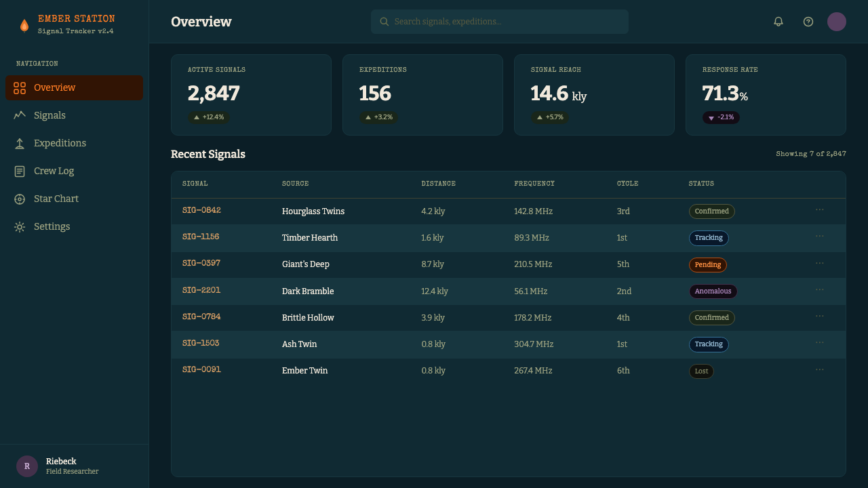Open the Signals navigation item

[x=75, y=115]
